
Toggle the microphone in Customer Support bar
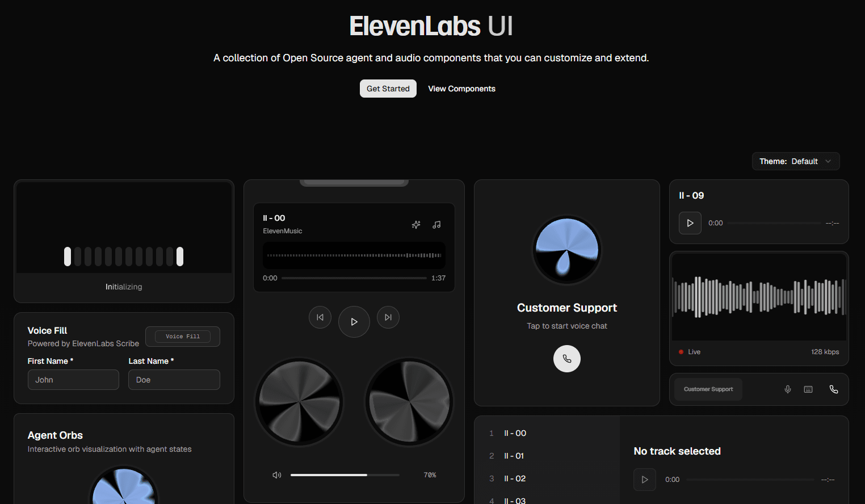point(788,389)
